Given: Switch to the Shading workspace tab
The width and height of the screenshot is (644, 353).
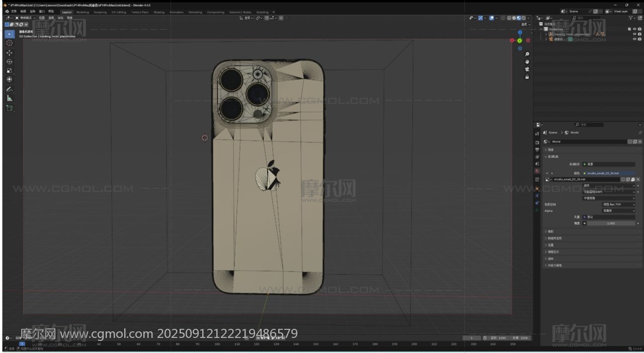Looking at the screenshot, I should (159, 12).
